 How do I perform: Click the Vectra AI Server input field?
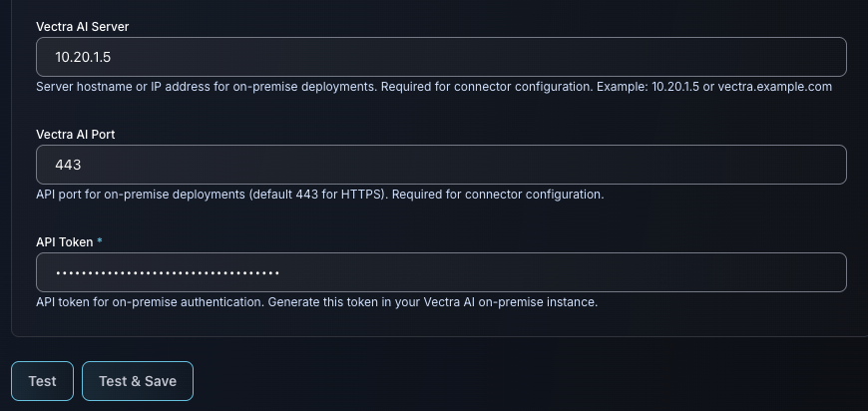[441, 57]
